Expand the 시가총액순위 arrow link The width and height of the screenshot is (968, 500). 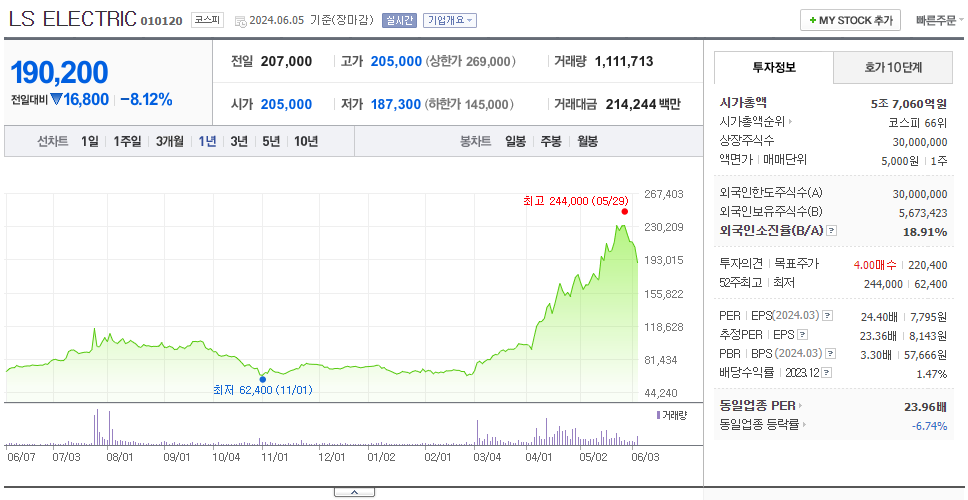[x=756, y=122]
